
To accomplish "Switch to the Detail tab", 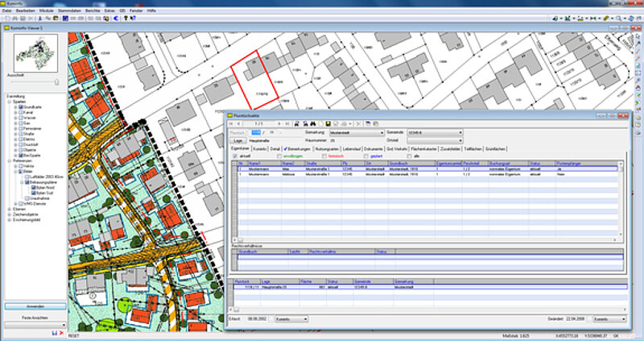I will coord(275,149).
